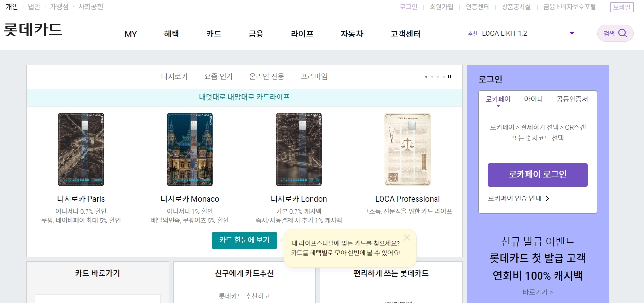
Task: Select the 가맹점 customer type
Action: (59, 7)
